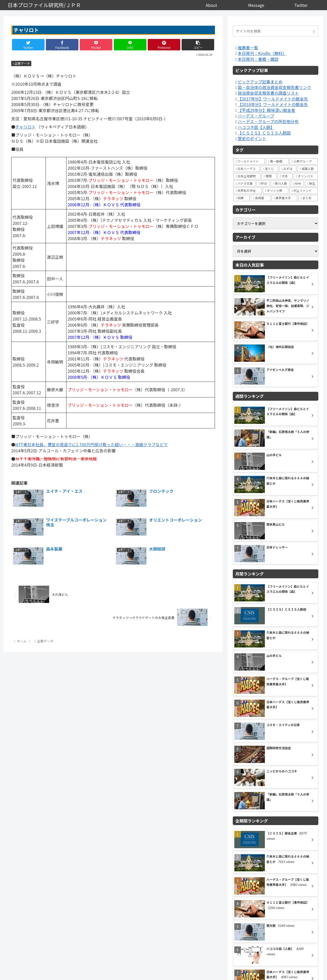Open ハーデス・グループの所在地分布 link
This screenshot has height=980, width=327.
point(268,122)
